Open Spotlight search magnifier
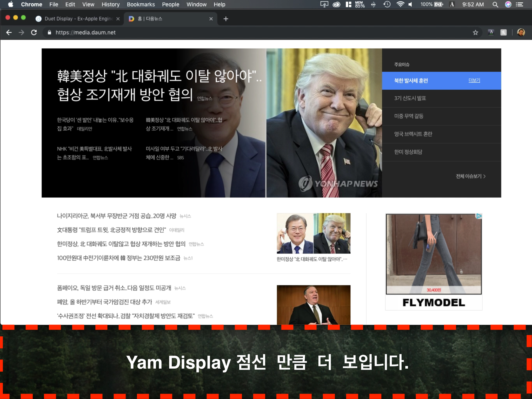The height and width of the screenshot is (399, 532). click(x=495, y=4)
